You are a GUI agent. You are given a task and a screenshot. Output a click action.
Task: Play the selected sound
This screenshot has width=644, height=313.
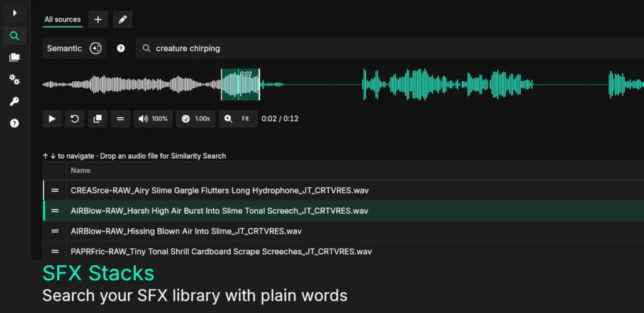coord(52,119)
